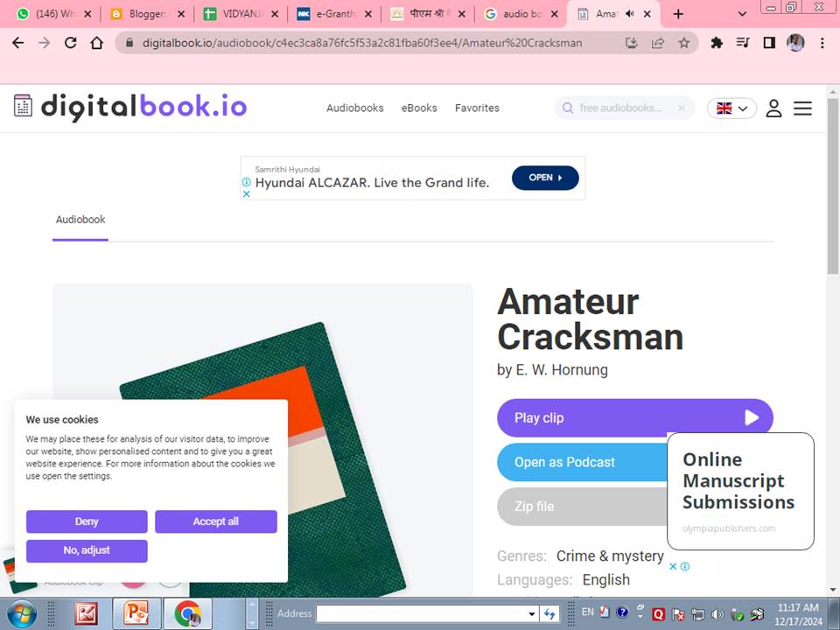Click the browser home icon
This screenshot has width=840, height=630.
(x=97, y=43)
